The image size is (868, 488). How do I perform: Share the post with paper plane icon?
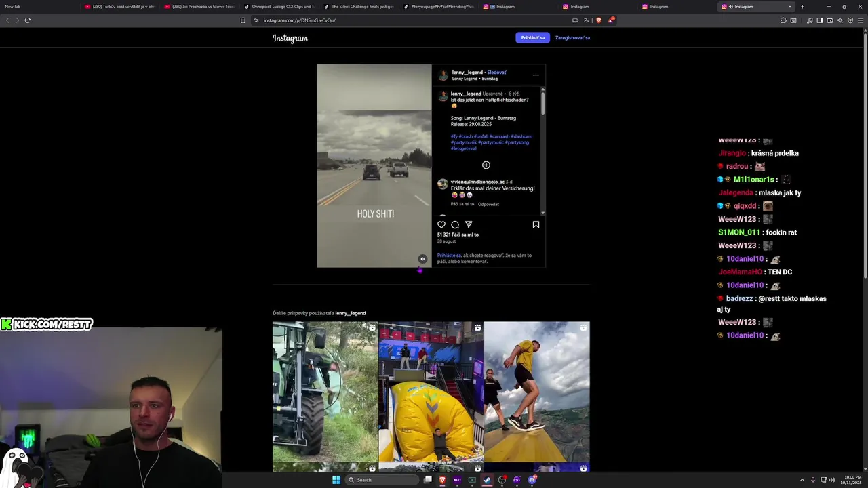469,224
